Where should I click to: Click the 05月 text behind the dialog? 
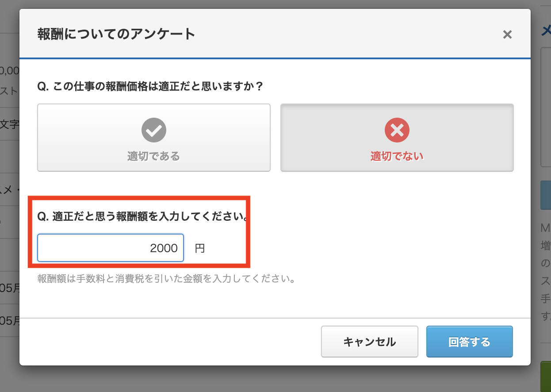pyautogui.click(x=10, y=288)
